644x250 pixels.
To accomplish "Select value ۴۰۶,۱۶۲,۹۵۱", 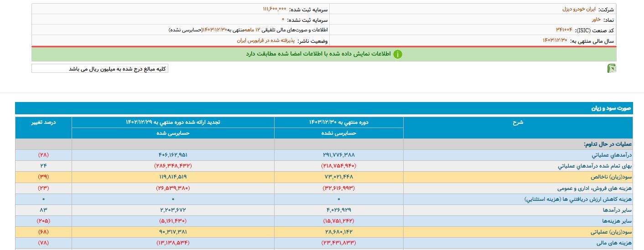I will coord(173,155).
